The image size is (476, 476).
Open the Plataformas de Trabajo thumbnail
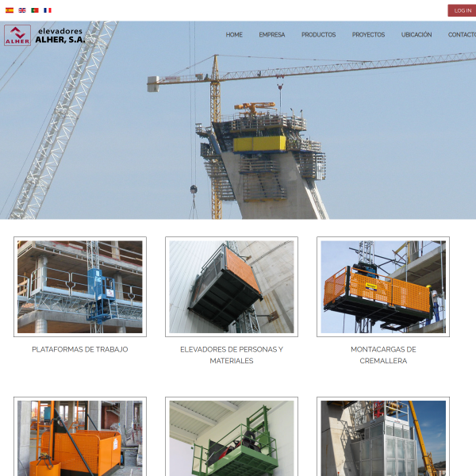click(80, 286)
